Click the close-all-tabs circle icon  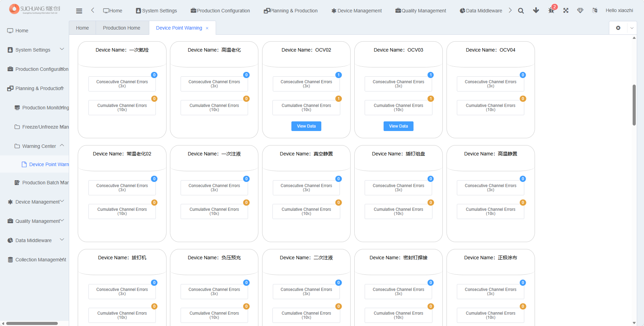coord(618,28)
